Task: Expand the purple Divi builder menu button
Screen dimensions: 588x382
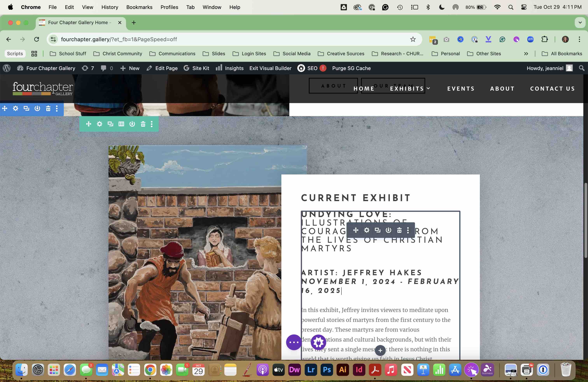Action: pyautogui.click(x=294, y=342)
